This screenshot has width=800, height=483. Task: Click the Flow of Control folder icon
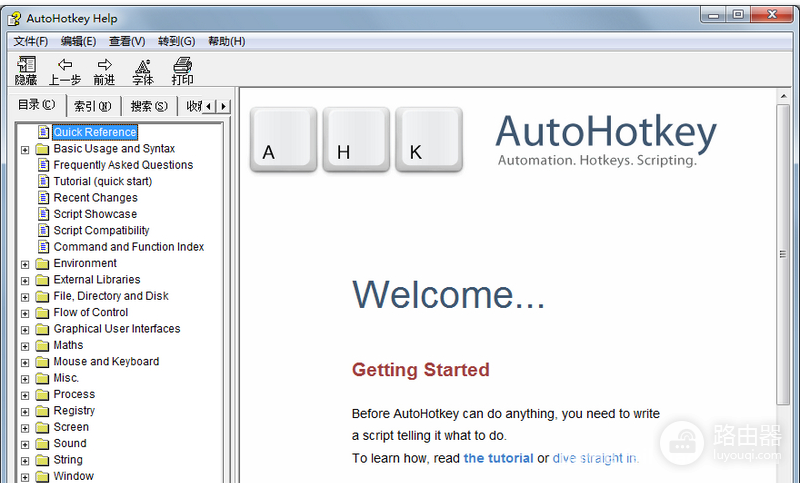tap(42, 313)
